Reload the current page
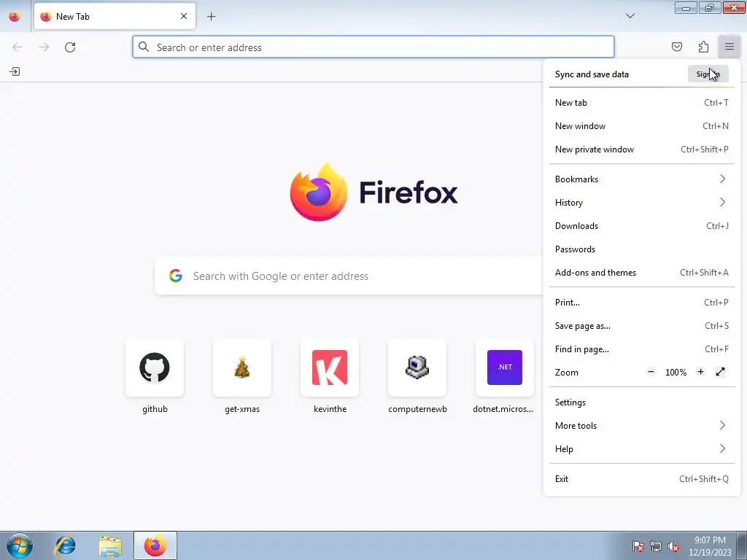This screenshot has height=560, width=747. click(x=70, y=47)
